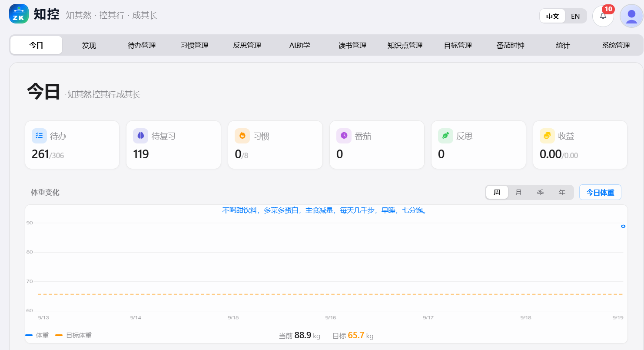Open the 发现 tab
644x350 pixels.
tap(89, 45)
